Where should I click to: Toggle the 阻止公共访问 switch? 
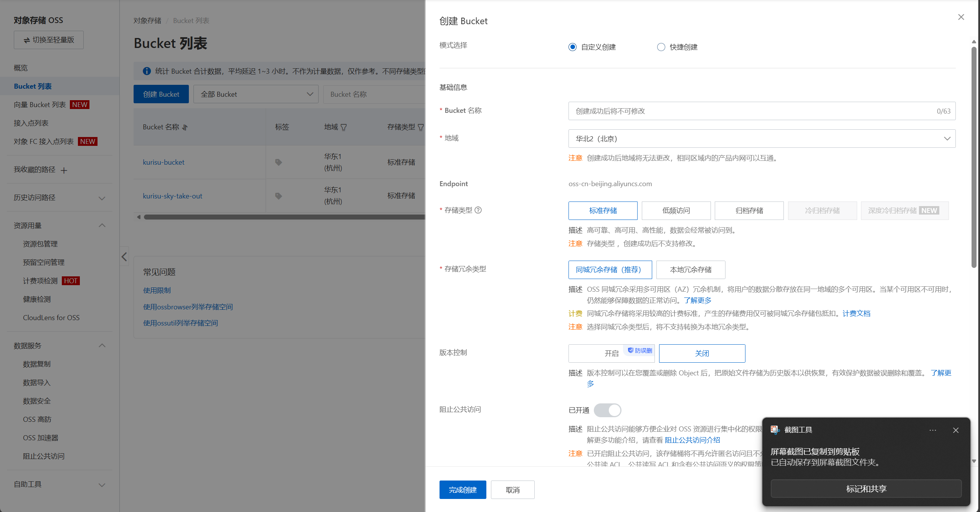pos(607,410)
